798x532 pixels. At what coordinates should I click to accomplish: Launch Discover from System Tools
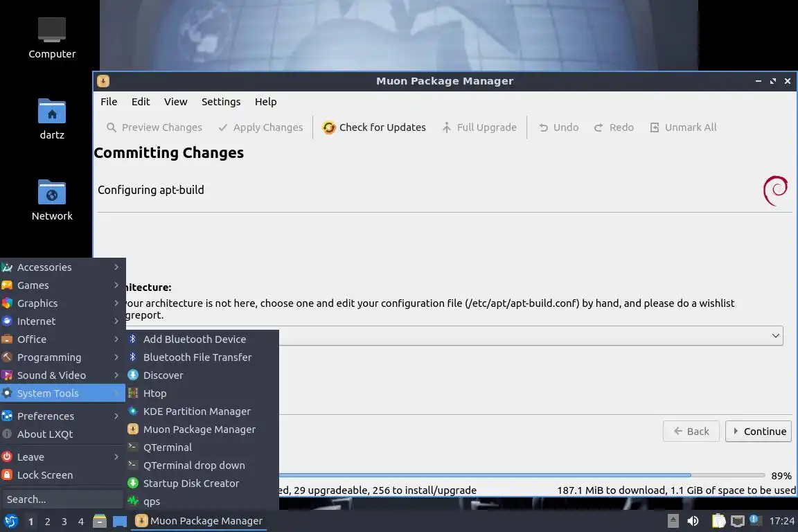click(202, 375)
